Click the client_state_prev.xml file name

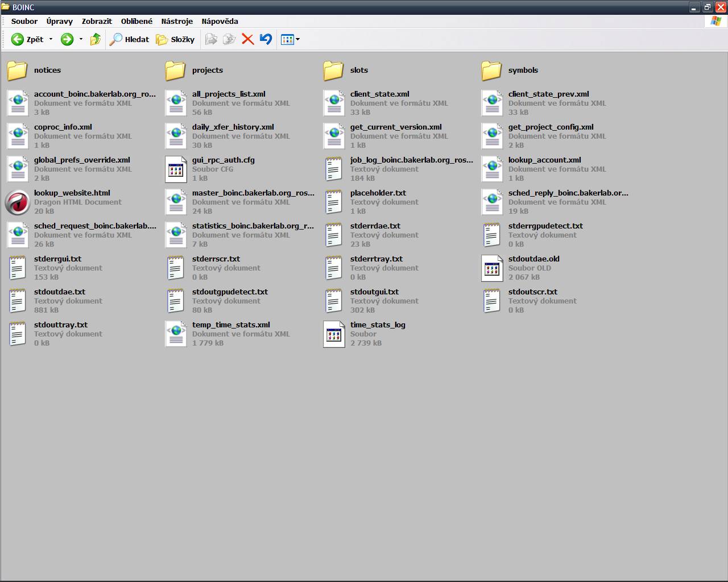(x=548, y=94)
